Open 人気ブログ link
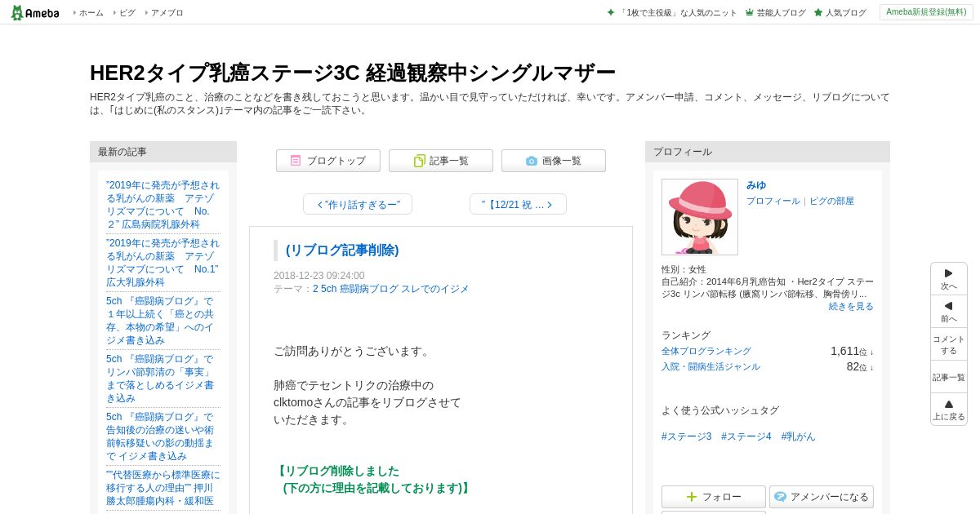Viewport: 980px width, 514px height. 845,12
